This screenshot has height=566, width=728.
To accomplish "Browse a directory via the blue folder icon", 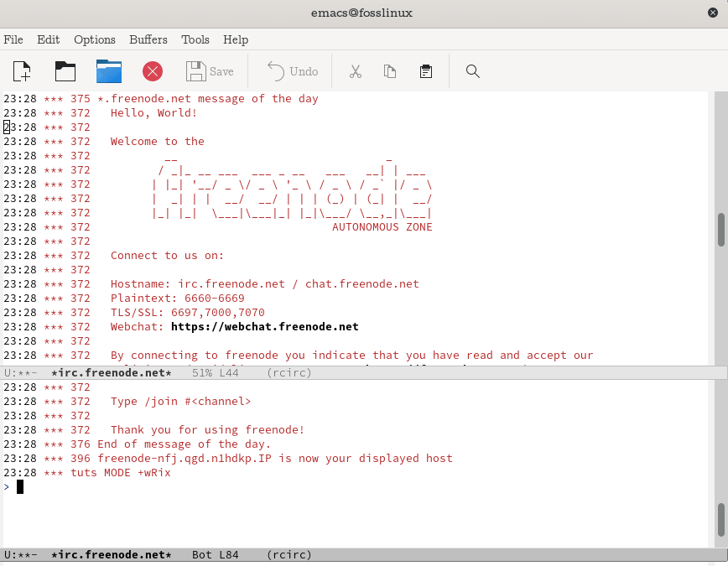I will coord(108,71).
